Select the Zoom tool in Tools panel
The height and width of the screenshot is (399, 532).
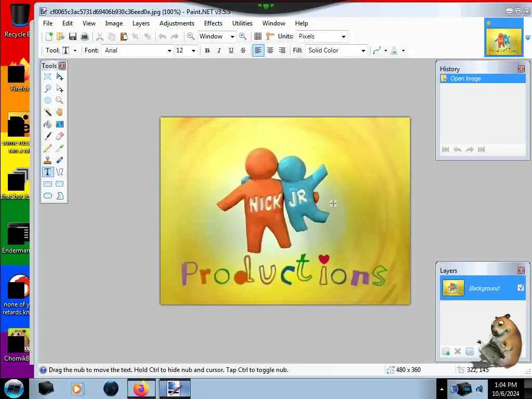coord(60,100)
